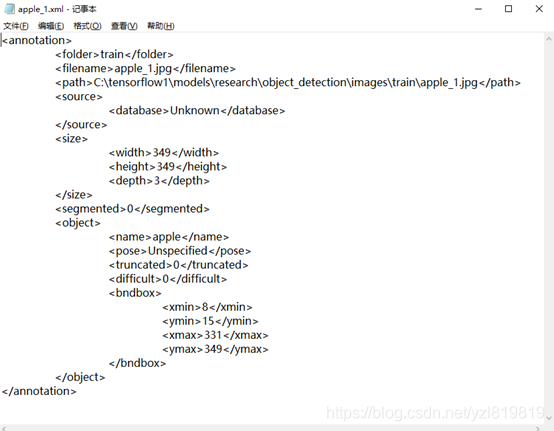Click the opening <bndbox> tag

click(x=135, y=293)
